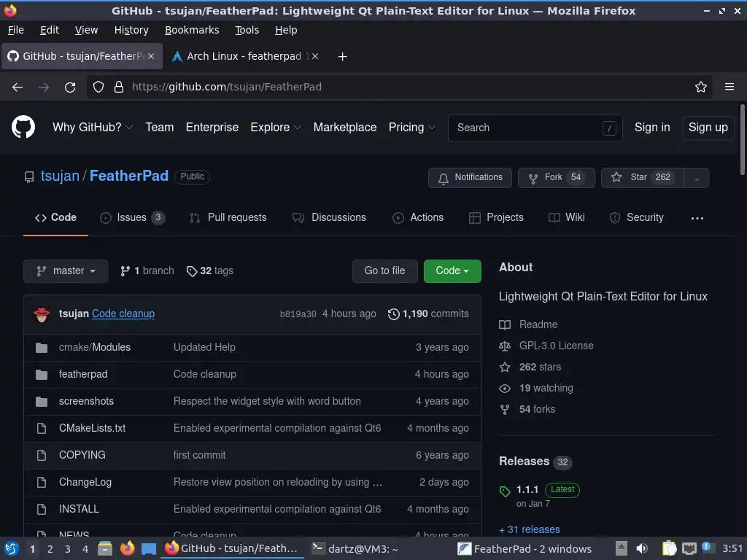
Task: Open the + 31 releases link
Action: click(x=530, y=529)
